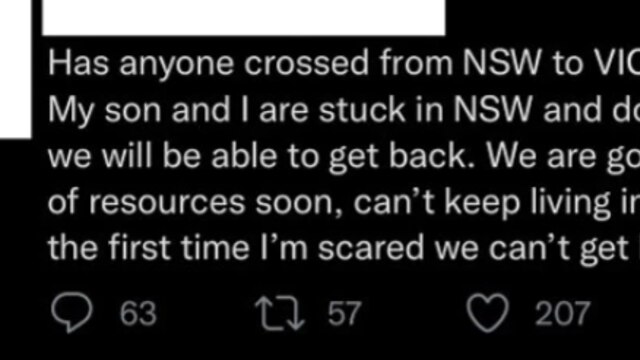Screen dimensions: 640x360
Task: Click the word "crossed" in the tweet
Action: coord(306,64)
